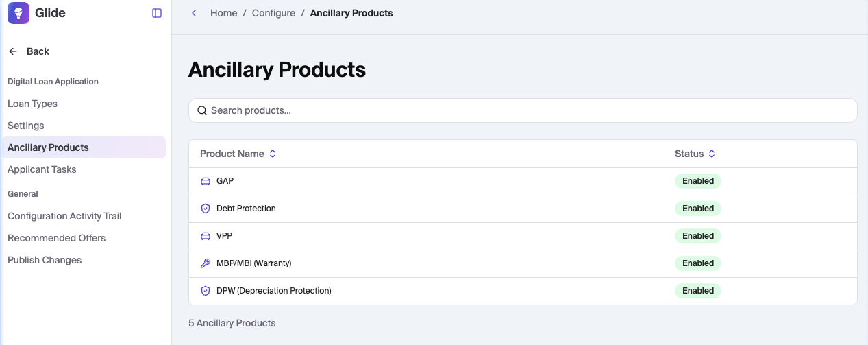Click the car icon next to VPP
Viewport: 868px width, 345px height.
[x=206, y=236]
